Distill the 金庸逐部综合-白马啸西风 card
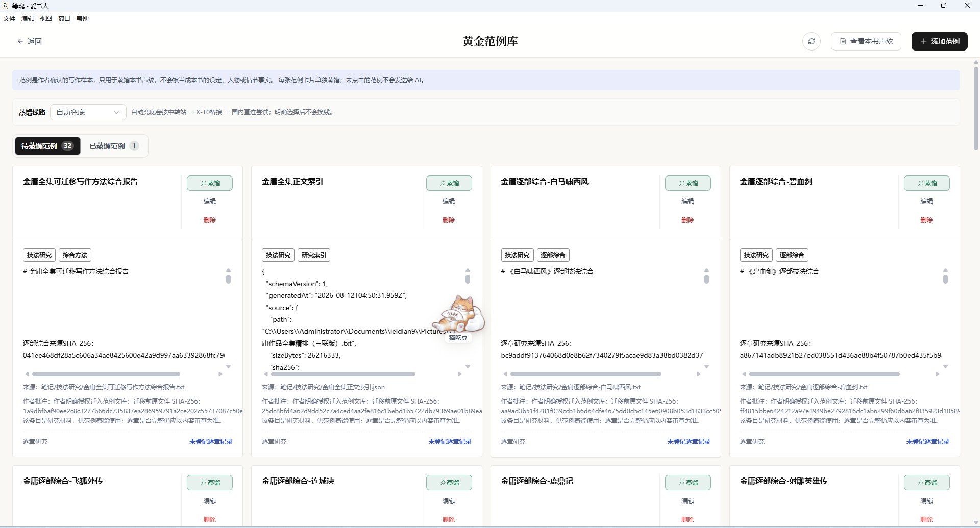 click(688, 183)
